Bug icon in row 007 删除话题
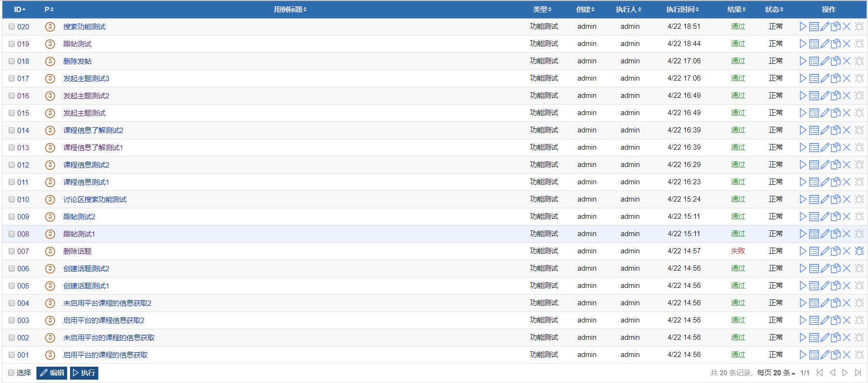This screenshot has height=383, width=868. [859, 251]
